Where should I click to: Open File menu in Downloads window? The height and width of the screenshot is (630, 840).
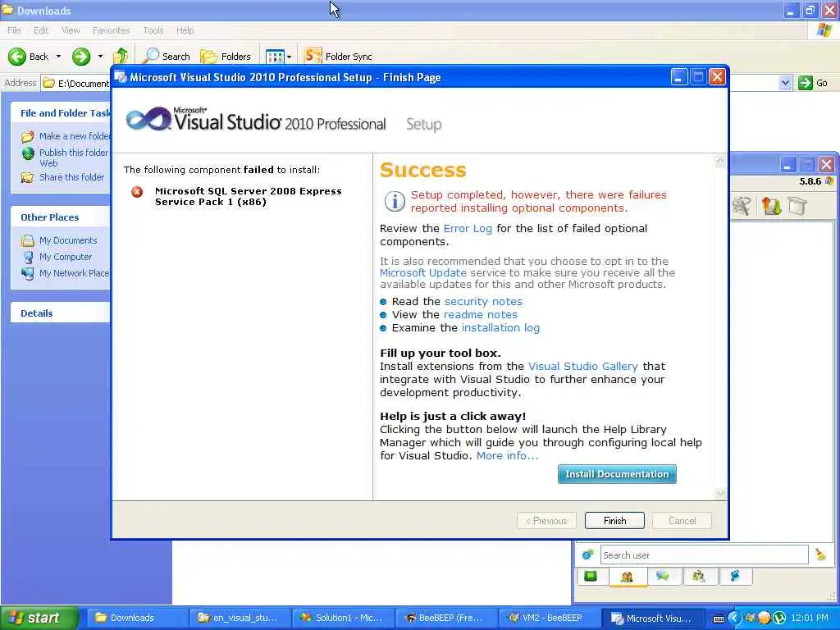[x=14, y=30]
